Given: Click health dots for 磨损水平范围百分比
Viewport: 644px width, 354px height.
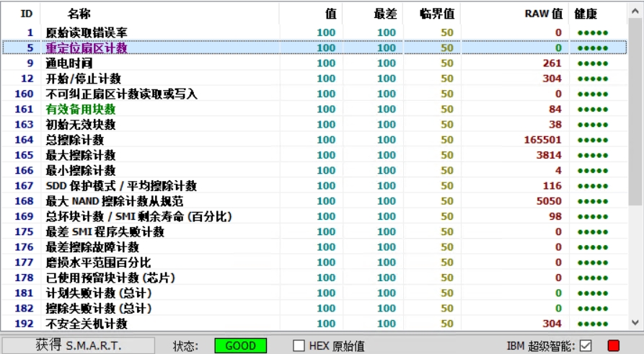Looking at the screenshot, I should pyautogui.click(x=592, y=262).
